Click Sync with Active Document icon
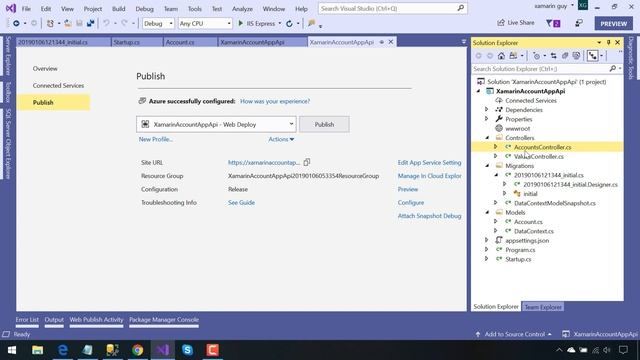This screenshot has width=640, height=360. (x=553, y=56)
